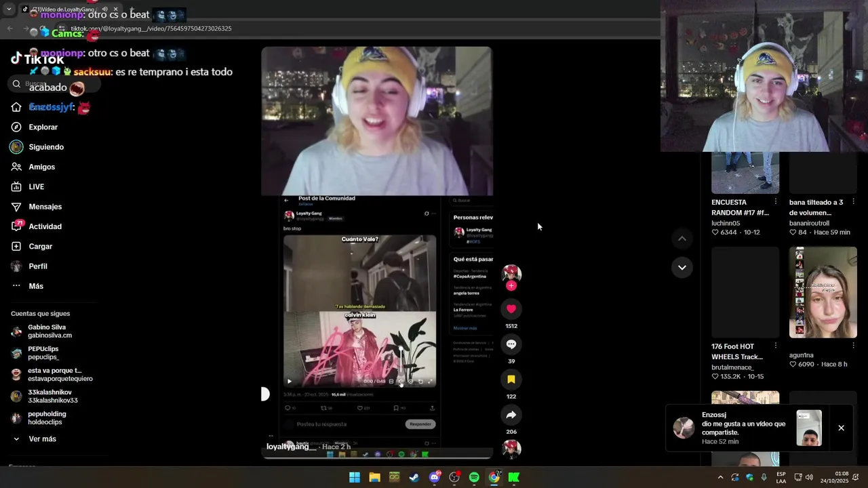Open the Chrome tab search dropdown
The image size is (868, 488).
coord(8,9)
